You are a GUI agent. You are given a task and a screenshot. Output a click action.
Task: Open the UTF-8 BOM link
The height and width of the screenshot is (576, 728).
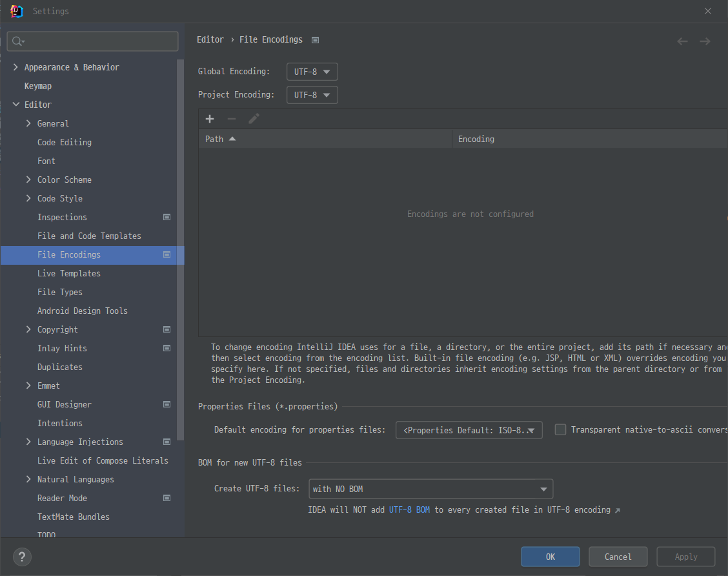(409, 510)
